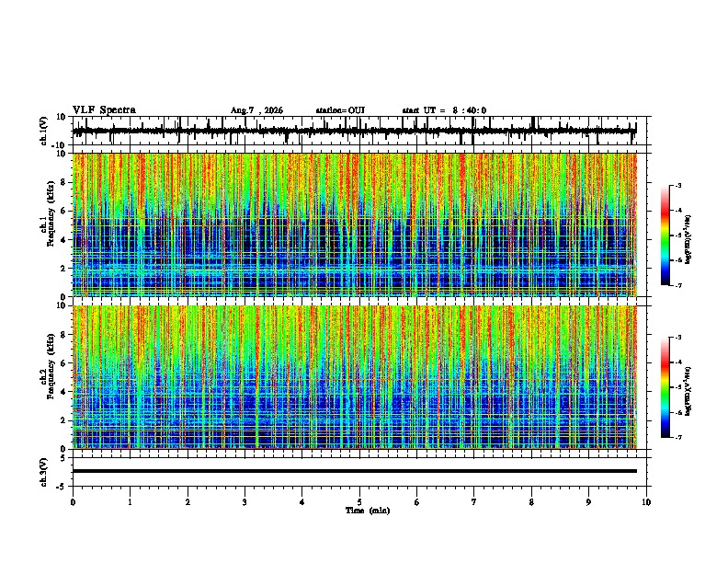Click the time axis tick label "1"

point(130,502)
